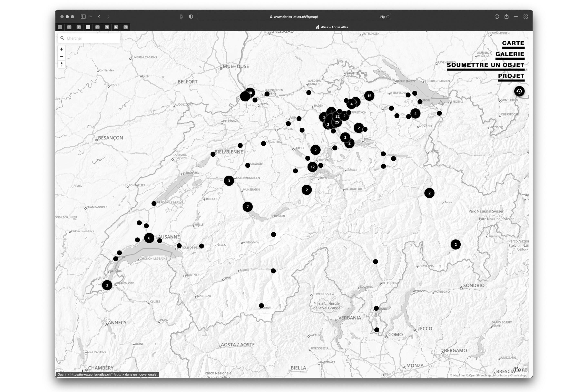Click the tab overview grid icon
The width and height of the screenshot is (588, 392).
525,17
